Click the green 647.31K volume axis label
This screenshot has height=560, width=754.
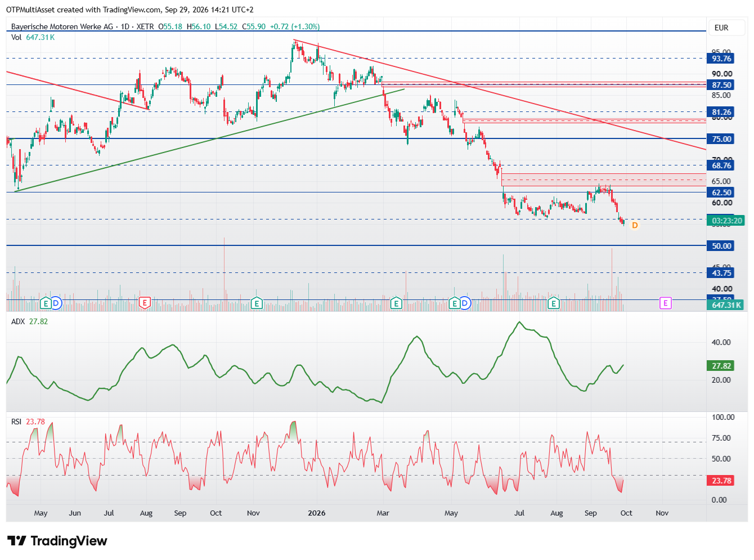[726, 305]
